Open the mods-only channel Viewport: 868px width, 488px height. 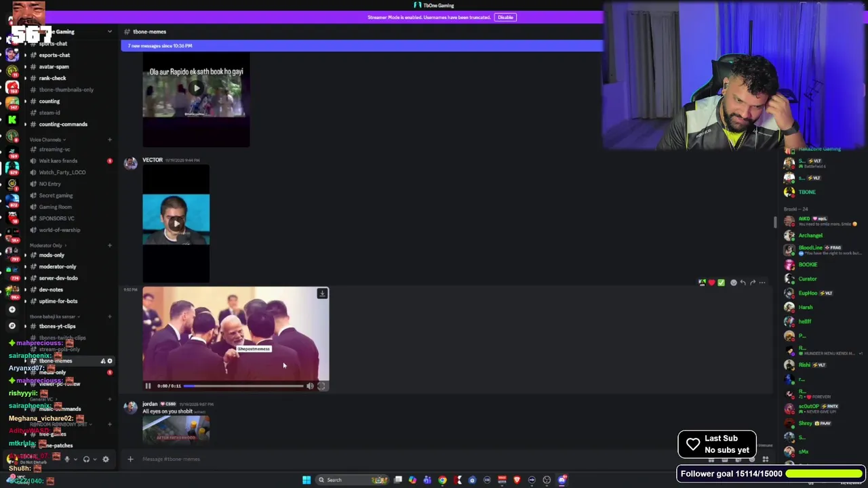[x=52, y=255]
